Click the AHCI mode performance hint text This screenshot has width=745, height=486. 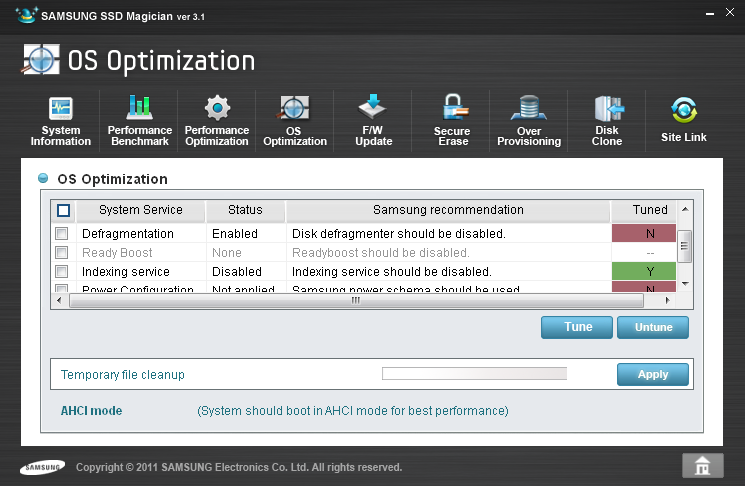[x=353, y=410]
